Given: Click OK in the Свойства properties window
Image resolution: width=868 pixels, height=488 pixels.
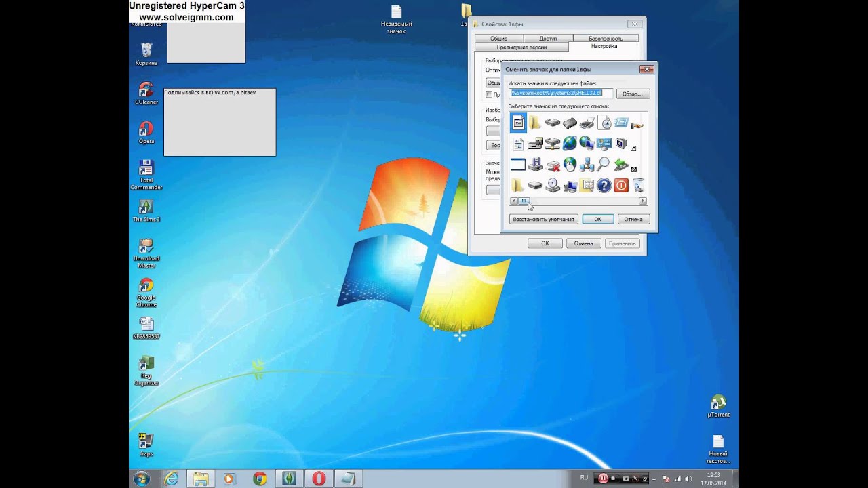Looking at the screenshot, I should [545, 243].
